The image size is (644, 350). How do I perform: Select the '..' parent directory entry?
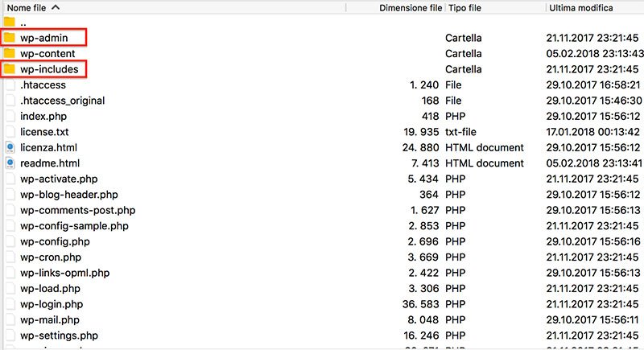tap(23, 23)
